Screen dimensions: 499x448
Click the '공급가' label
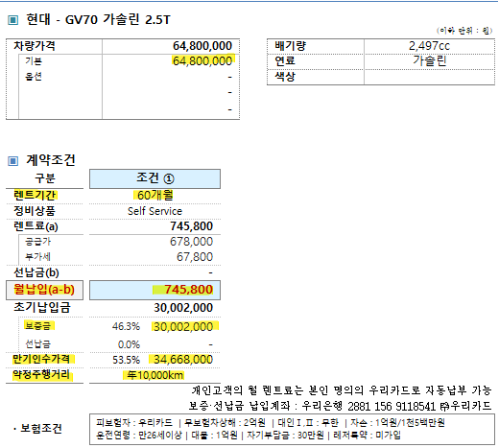point(37,242)
